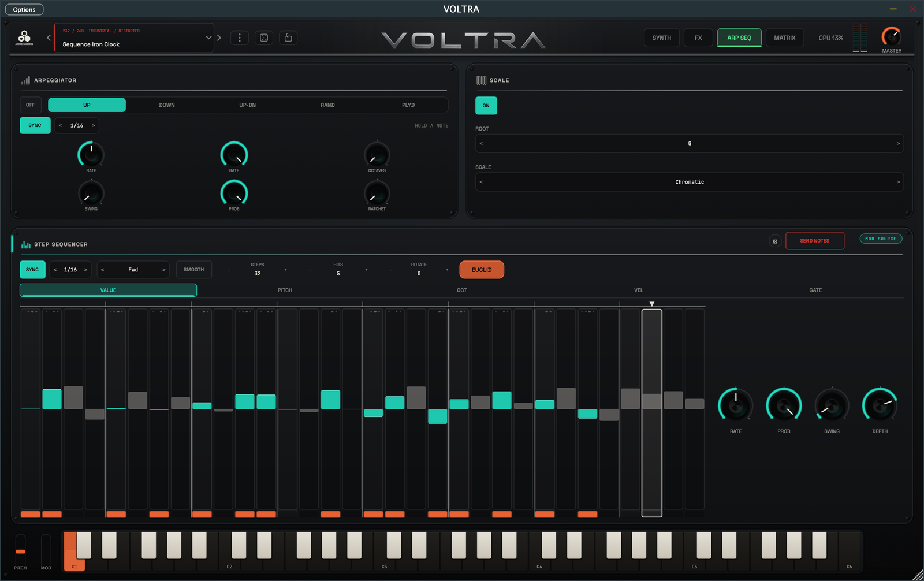Click the Step Sequencer bars icon
The width and height of the screenshot is (924, 581).
tap(25, 244)
